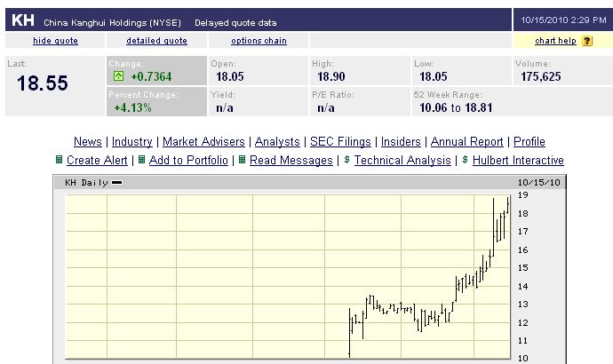Viewport: 613px width, 364px height.
Task: Click the 15 price axis label
Action: coord(523,268)
